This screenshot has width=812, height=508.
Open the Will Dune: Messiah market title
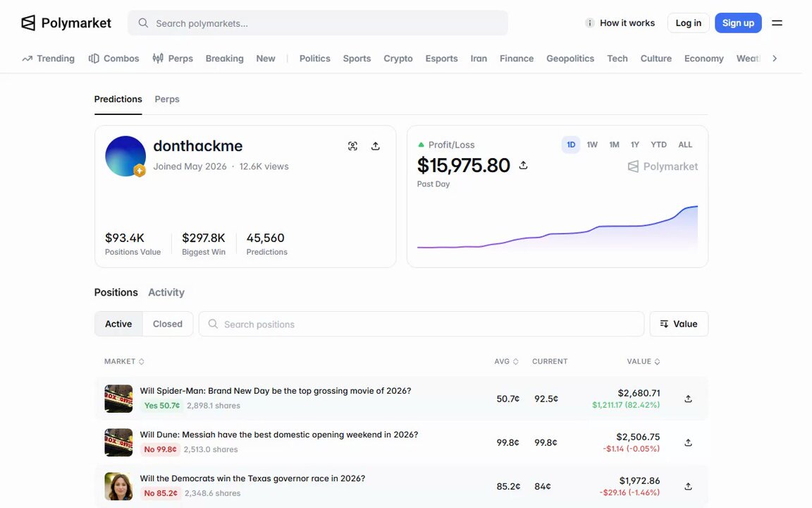279,435
